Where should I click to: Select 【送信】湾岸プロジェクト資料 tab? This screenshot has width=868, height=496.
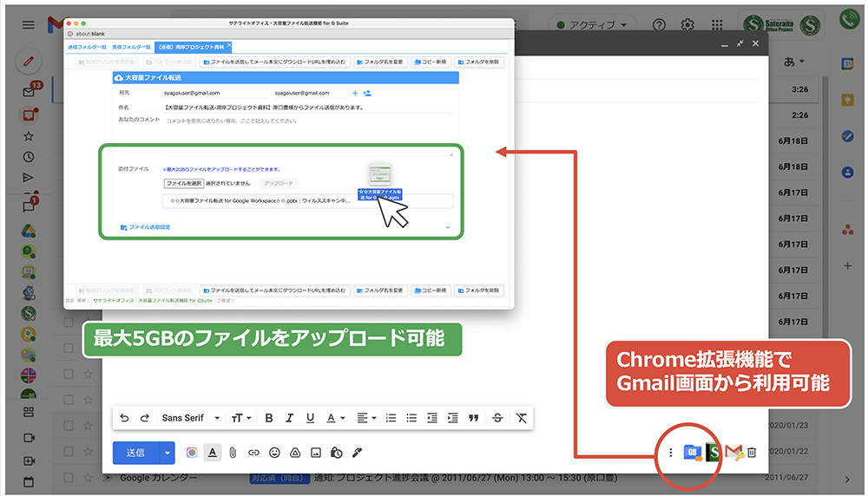192,47
